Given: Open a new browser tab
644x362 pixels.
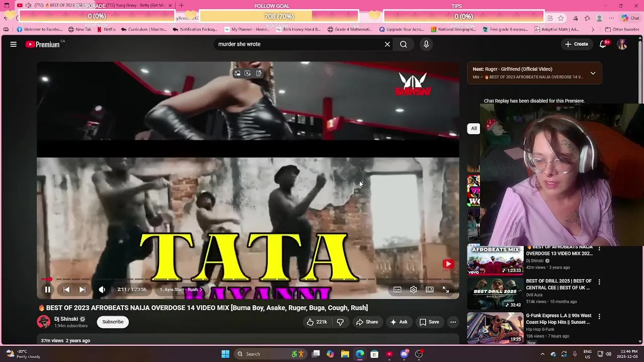Looking at the screenshot, I should pos(181,6).
